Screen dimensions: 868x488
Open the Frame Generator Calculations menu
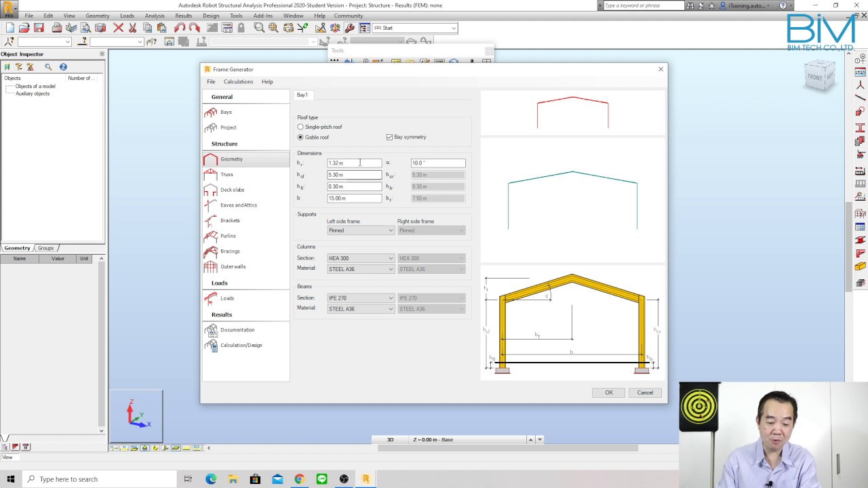(238, 81)
